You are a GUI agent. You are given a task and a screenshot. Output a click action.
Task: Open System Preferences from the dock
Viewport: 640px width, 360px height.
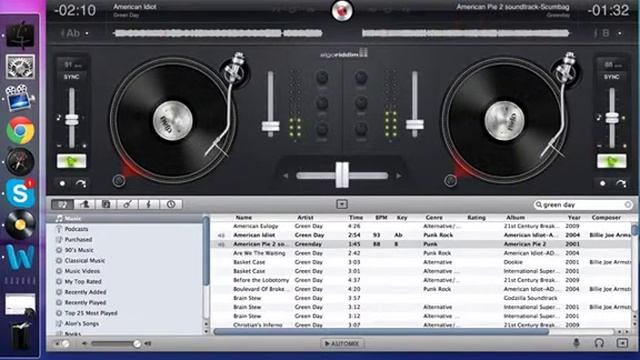[20, 67]
